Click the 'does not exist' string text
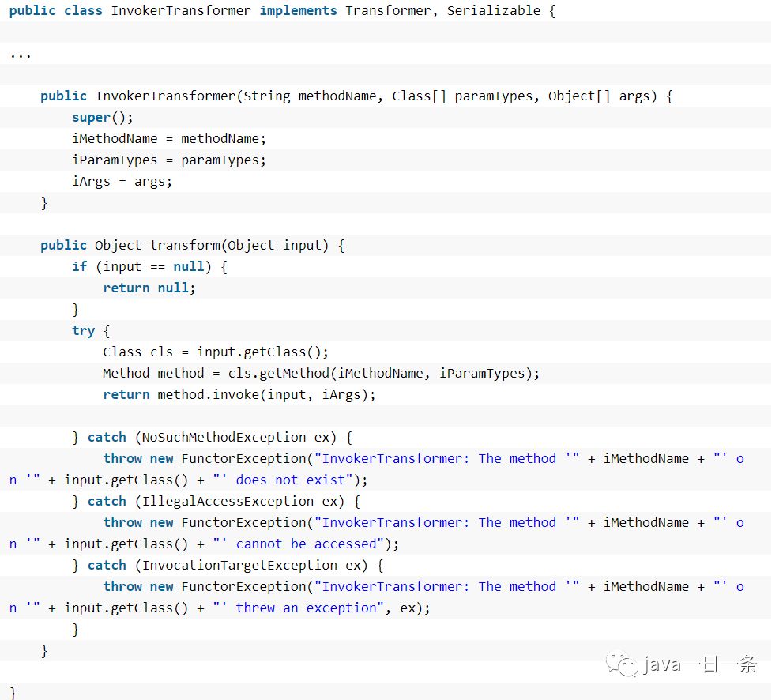783x700 pixels. (x=290, y=480)
